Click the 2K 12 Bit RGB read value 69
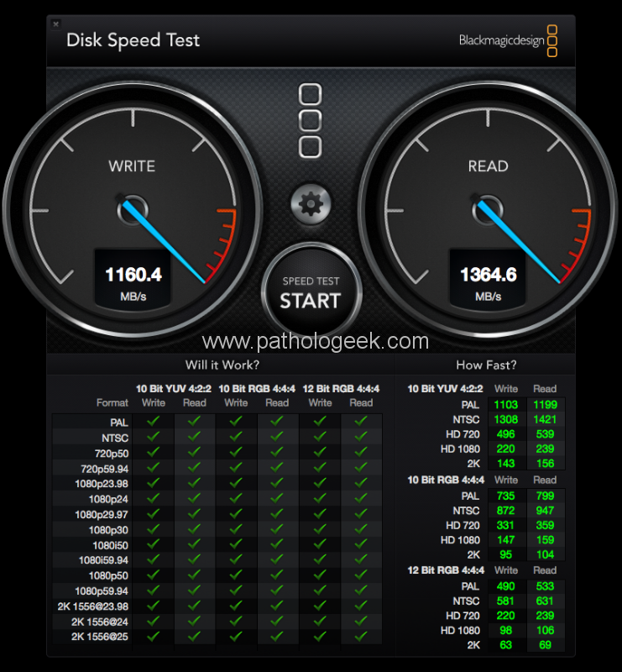Screen dimensions: 622x672 click(545, 645)
